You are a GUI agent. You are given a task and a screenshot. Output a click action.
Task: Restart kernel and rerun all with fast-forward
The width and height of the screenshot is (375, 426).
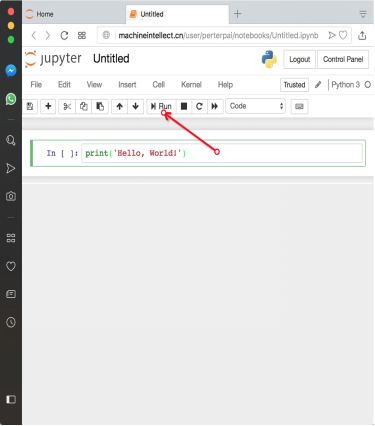(x=215, y=106)
